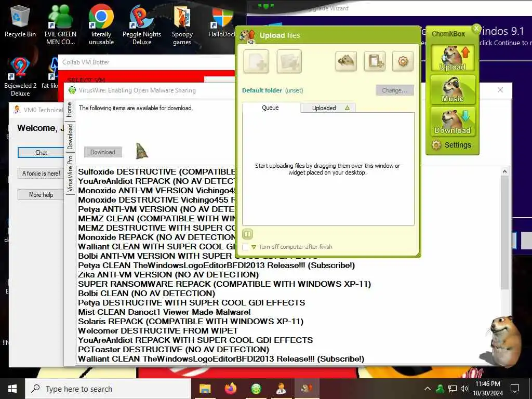Viewport: 532px width, 399px height.
Task: Click the triangle arrow on Uploaded tab
Action: coord(347,108)
